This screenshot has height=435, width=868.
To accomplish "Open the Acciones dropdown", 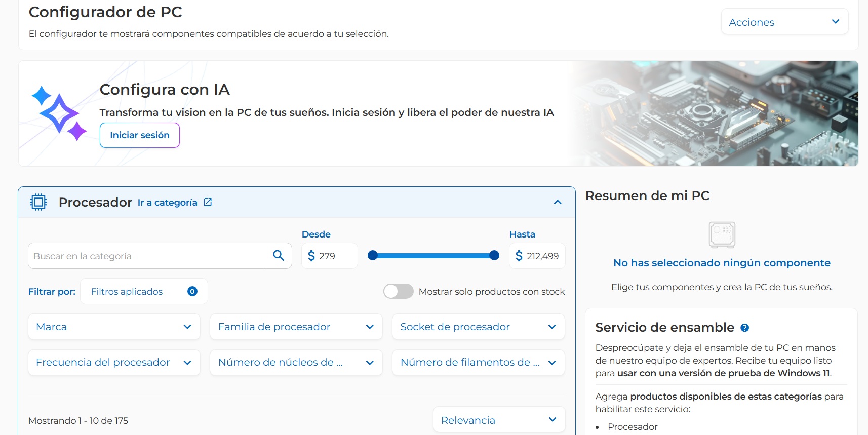I will (784, 22).
